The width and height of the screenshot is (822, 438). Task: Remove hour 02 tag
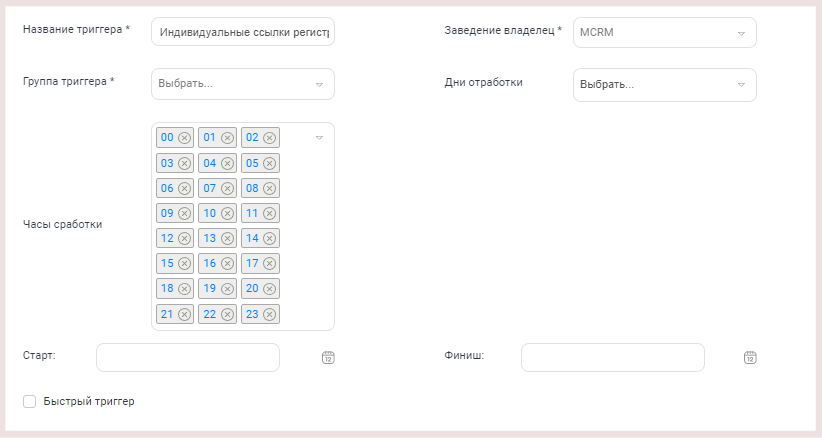(269, 138)
